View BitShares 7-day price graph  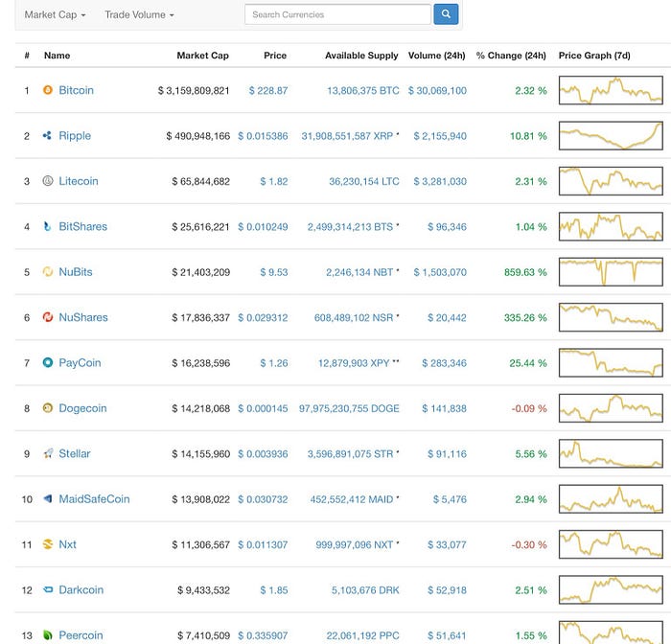(x=611, y=226)
